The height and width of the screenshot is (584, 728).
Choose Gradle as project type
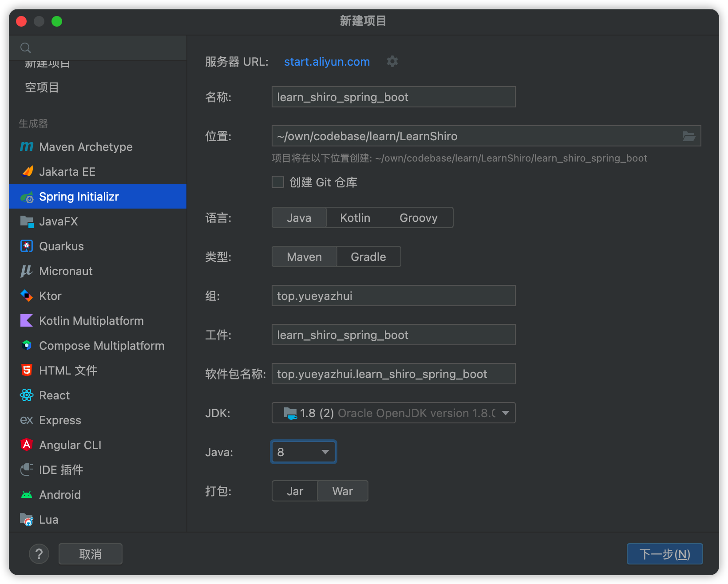(368, 256)
